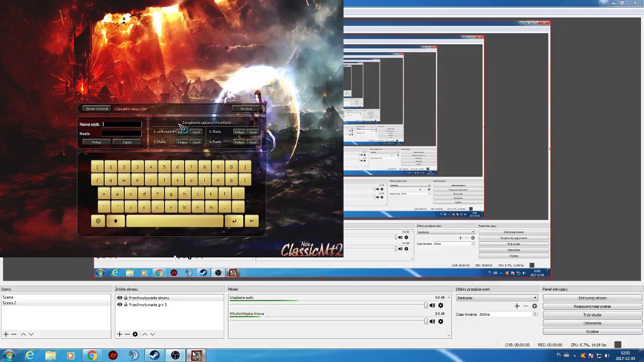Add a new source with plus icon
Screen dimensions: 644x362
point(119,334)
